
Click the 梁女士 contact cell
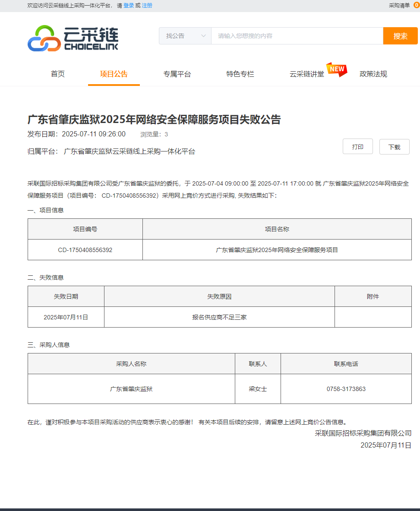click(x=258, y=389)
